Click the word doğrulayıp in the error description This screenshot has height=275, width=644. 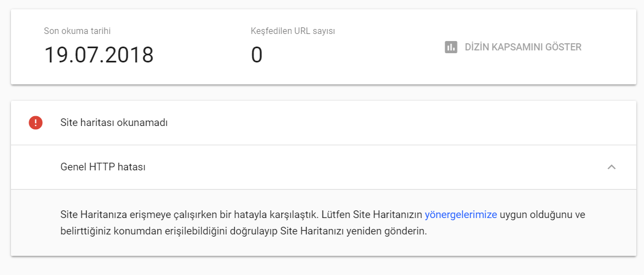(x=252, y=231)
